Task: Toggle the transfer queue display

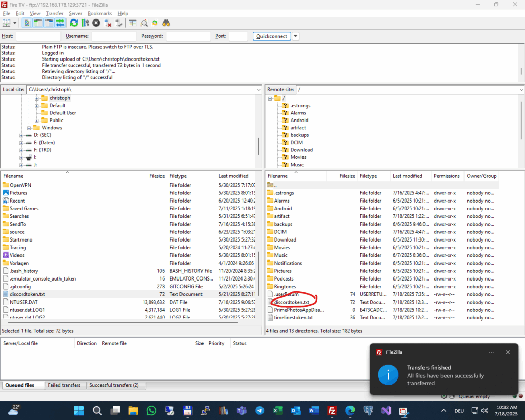Action: pos(60,23)
